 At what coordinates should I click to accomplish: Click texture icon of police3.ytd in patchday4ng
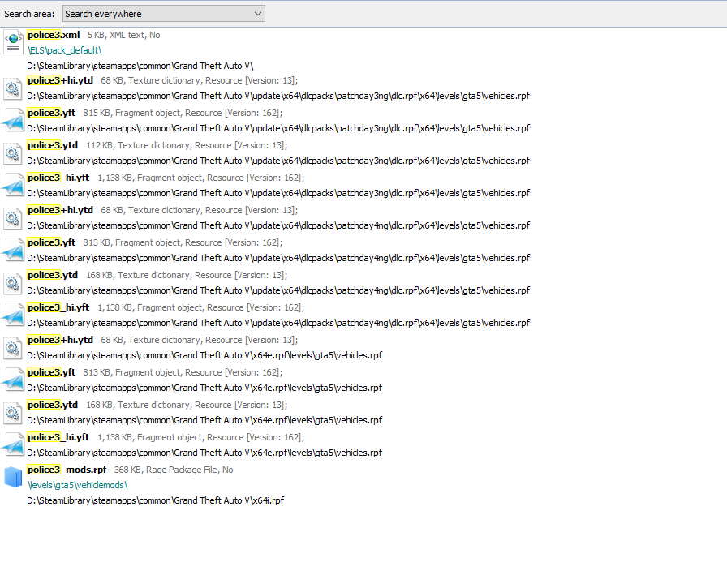[x=13, y=283]
